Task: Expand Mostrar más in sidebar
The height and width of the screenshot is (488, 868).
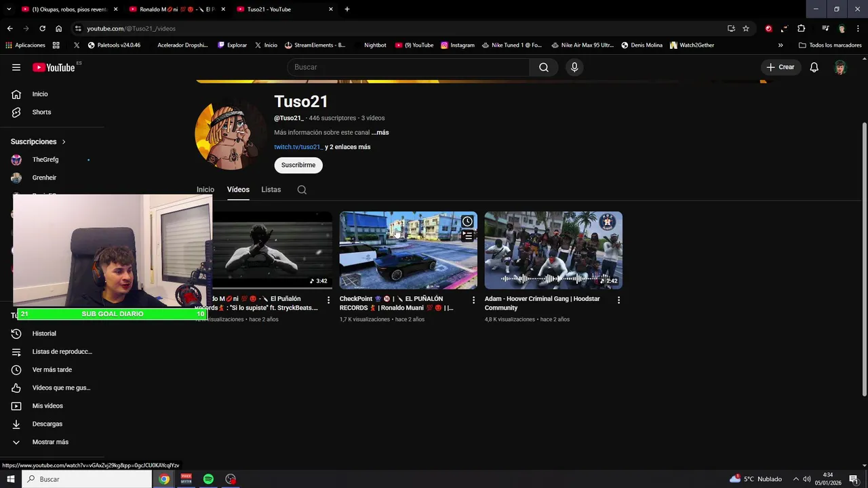Action: 52,442
